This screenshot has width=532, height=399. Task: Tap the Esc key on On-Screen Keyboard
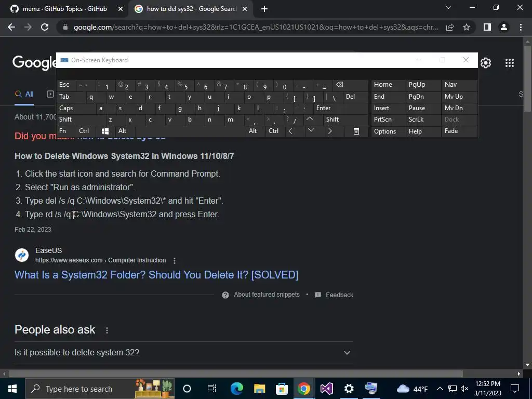(x=66, y=85)
